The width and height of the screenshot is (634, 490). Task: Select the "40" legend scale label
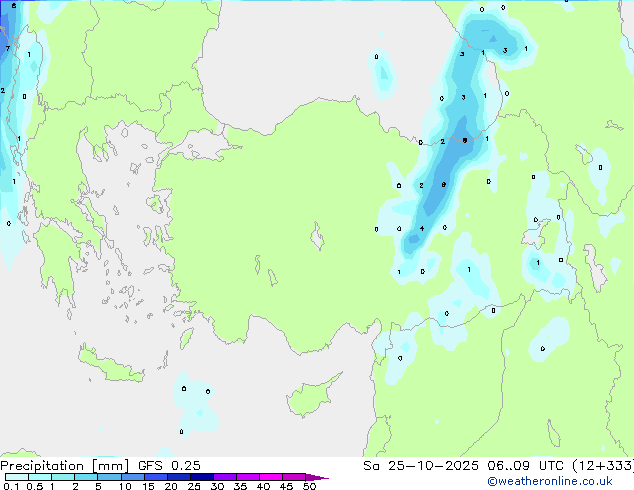[x=263, y=486]
